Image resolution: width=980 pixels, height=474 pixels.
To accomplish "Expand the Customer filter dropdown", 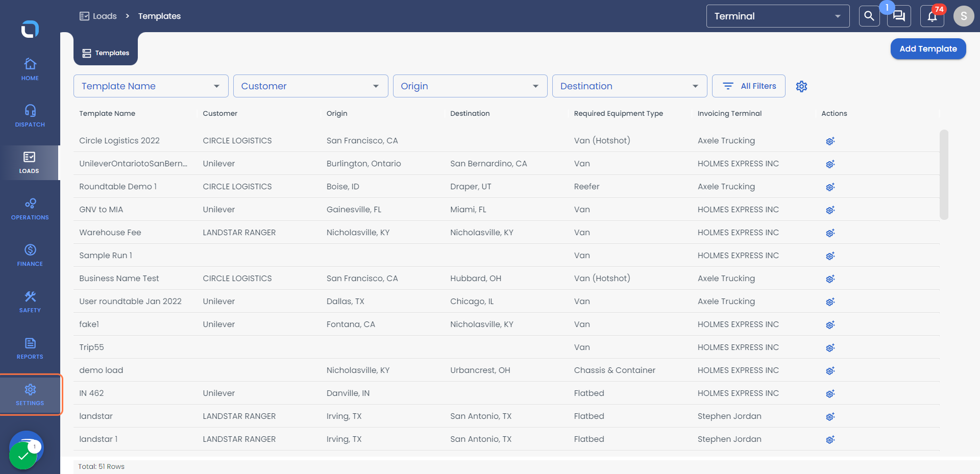I will tap(310, 86).
